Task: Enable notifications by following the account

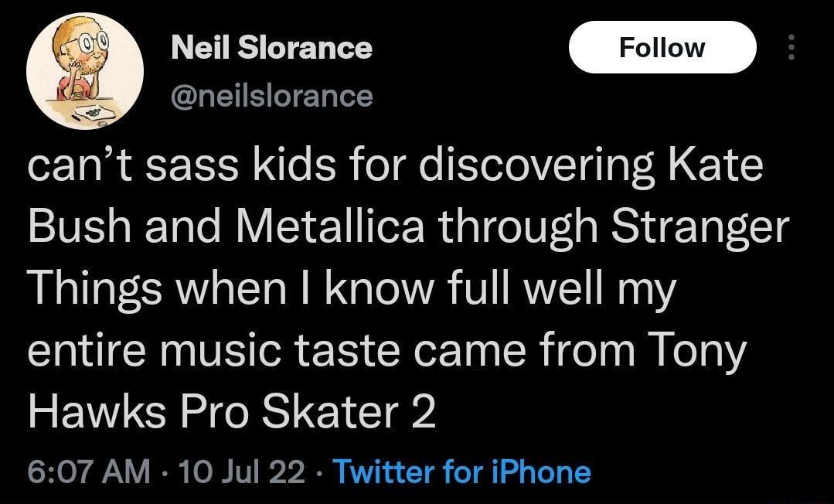Action: pyautogui.click(x=662, y=47)
